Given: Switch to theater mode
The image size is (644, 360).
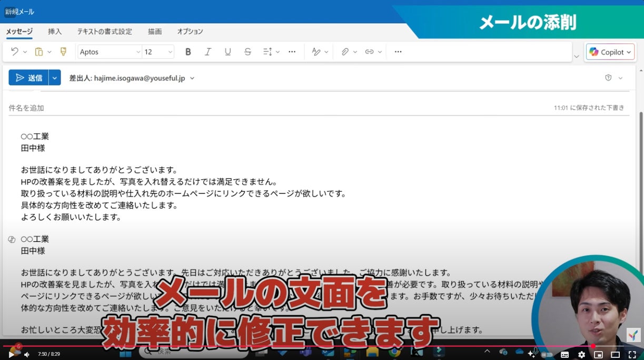Looking at the screenshot, I should tap(615, 355).
